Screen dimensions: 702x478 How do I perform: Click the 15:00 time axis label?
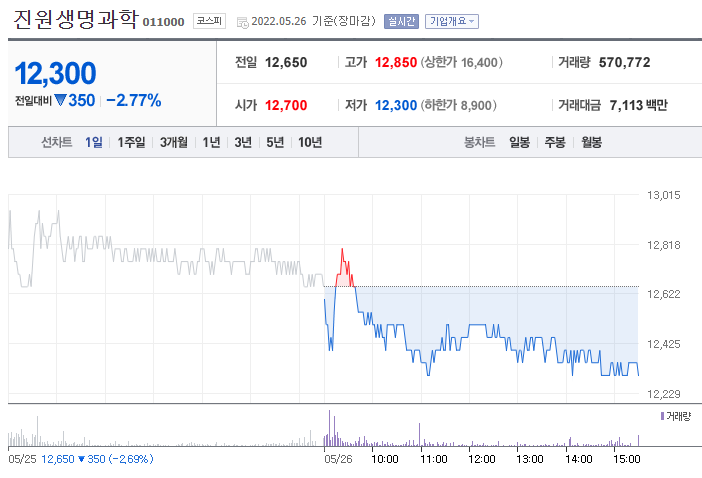coord(627,459)
